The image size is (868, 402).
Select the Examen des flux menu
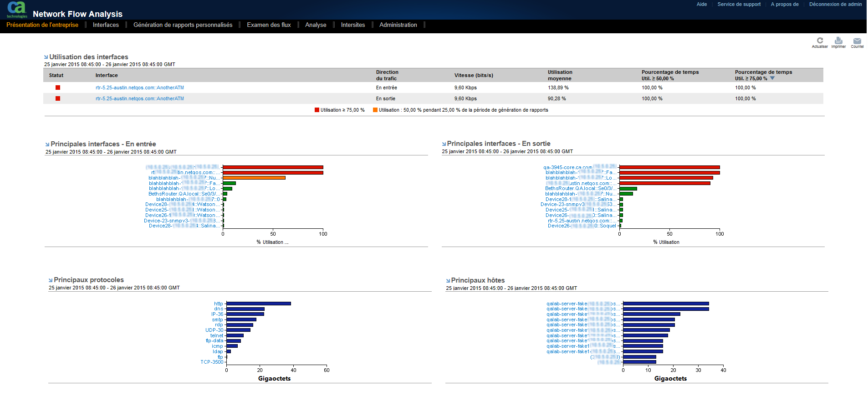269,25
